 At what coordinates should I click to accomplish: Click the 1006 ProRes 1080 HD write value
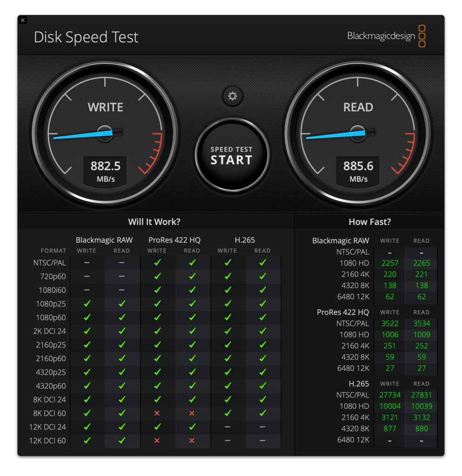pyautogui.click(x=390, y=335)
